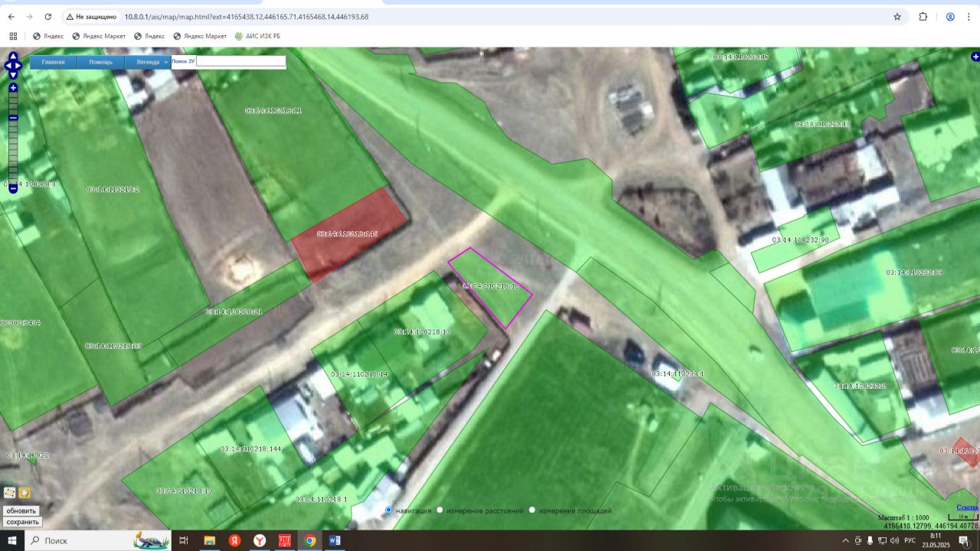Open the browser extensions puzzle icon
Image resolution: width=980 pixels, height=551 pixels.
coord(923,16)
